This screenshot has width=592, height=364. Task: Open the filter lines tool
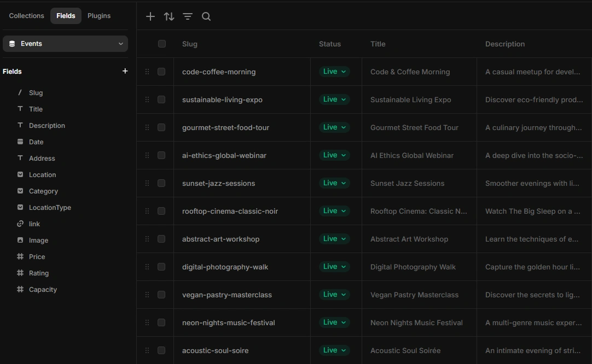tap(188, 16)
